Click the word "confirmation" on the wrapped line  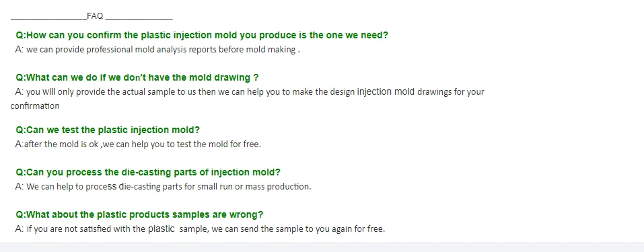tap(35, 106)
